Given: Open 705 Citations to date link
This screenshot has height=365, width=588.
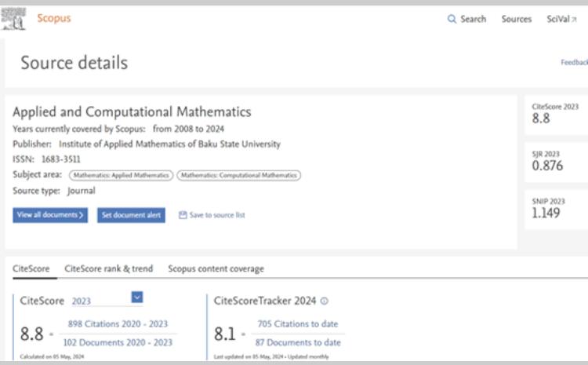Looking at the screenshot, I should [298, 323].
